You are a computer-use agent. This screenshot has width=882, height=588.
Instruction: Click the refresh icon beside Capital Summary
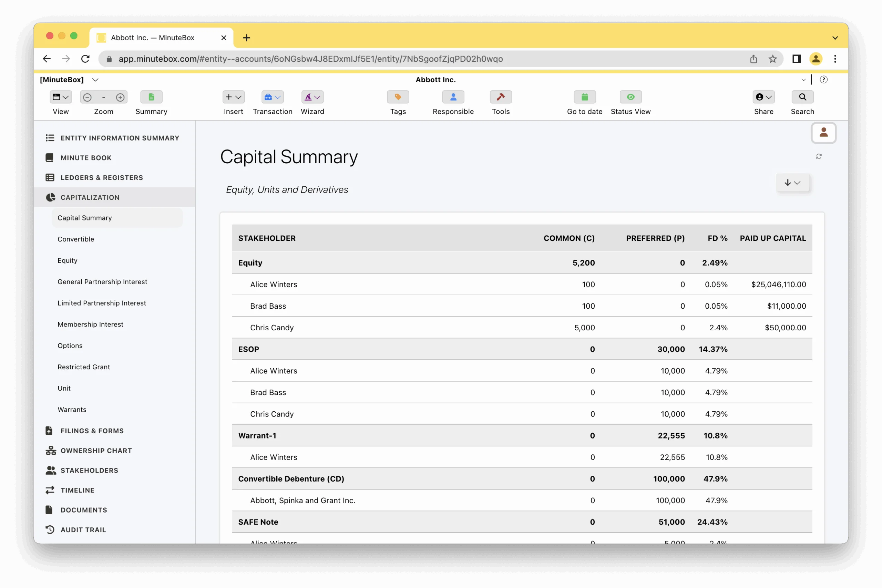tap(818, 156)
